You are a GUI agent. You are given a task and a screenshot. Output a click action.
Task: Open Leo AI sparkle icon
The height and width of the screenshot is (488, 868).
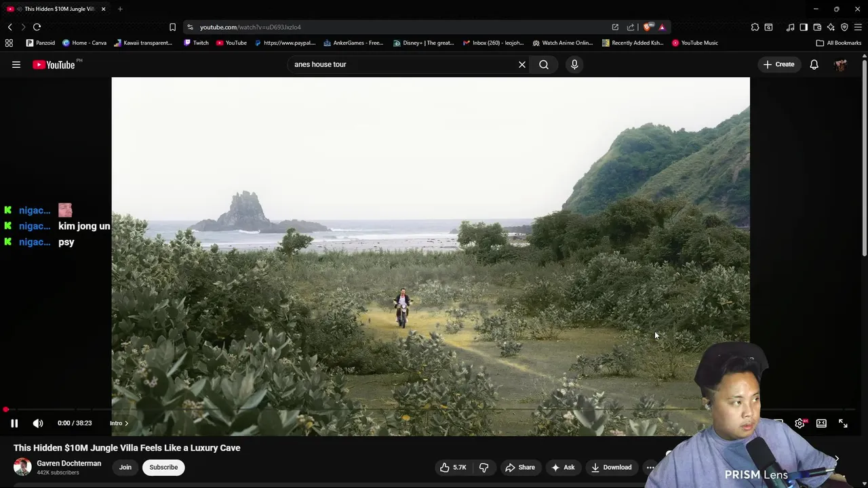(x=831, y=27)
